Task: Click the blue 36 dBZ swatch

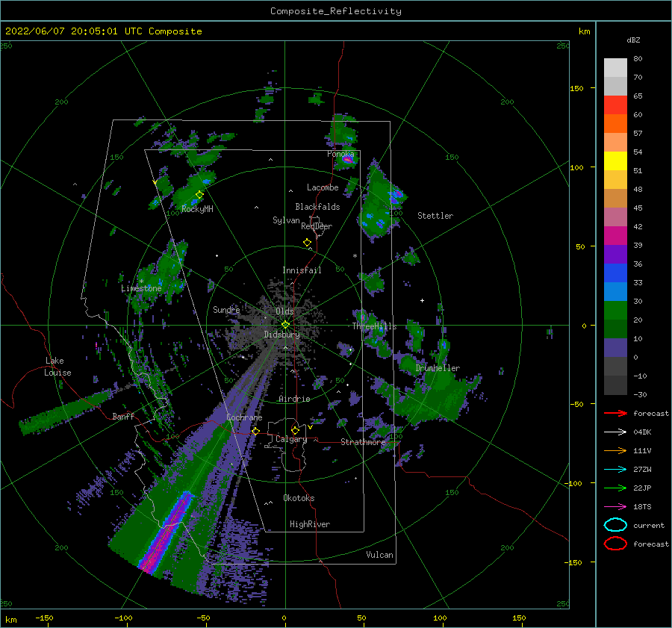Action: [x=615, y=273]
